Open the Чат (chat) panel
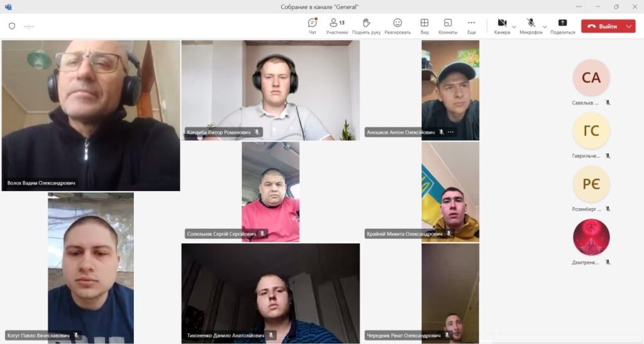The height and width of the screenshot is (344, 644). tap(313, 26)
